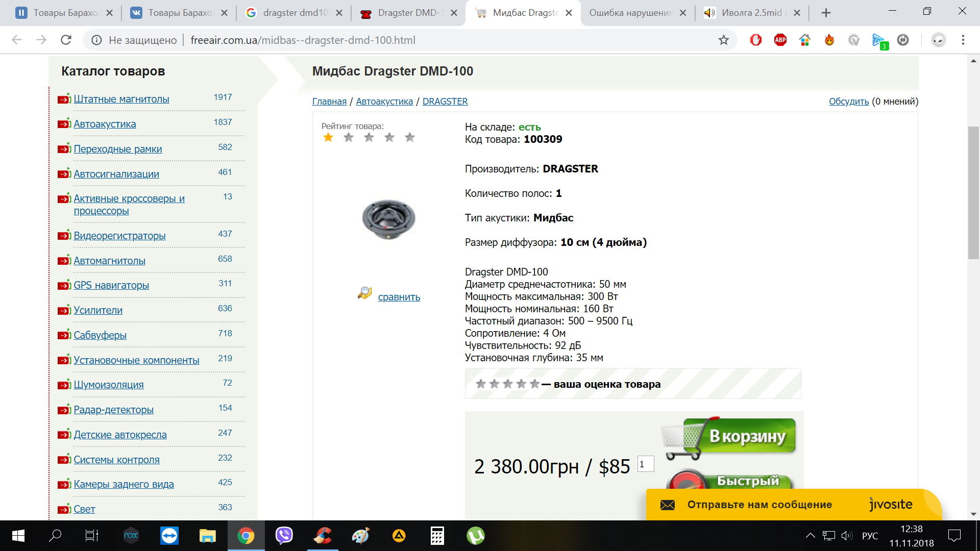The image size is (980, 551).
Task: Set your rating to the first gray star
Action: coord(480,384)
